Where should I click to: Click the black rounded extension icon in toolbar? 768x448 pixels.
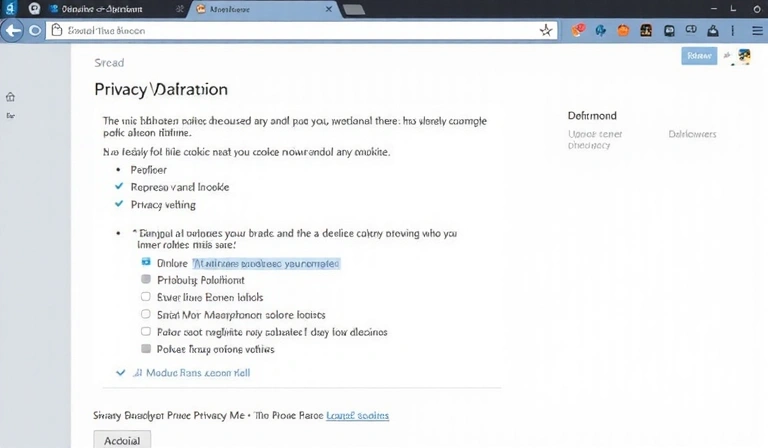[669, 31]
